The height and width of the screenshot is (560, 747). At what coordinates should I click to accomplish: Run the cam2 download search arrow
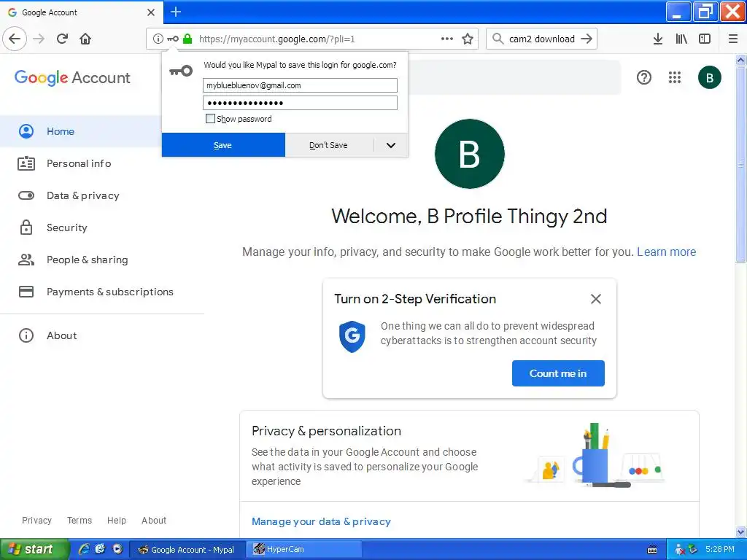click(x=587, y=39)
